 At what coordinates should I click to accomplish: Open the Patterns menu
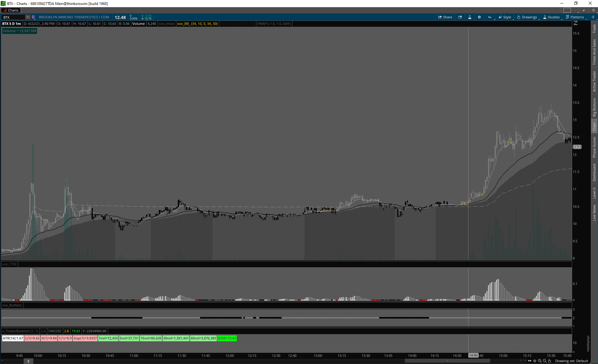(575, 17)
